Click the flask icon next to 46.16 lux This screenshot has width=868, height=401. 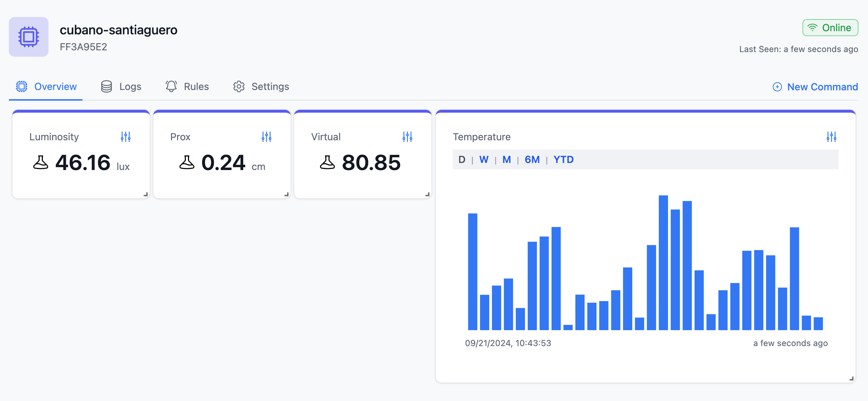coord(41,164)
